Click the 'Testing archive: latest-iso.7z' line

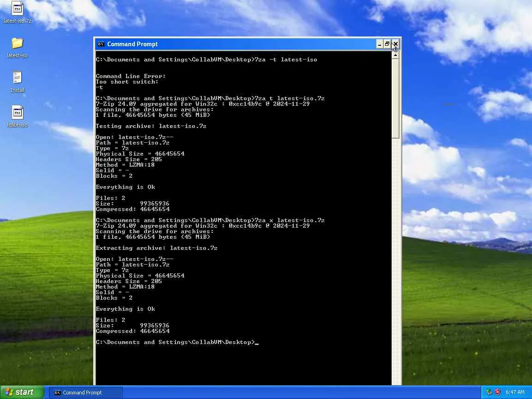(x=151, y=126)
